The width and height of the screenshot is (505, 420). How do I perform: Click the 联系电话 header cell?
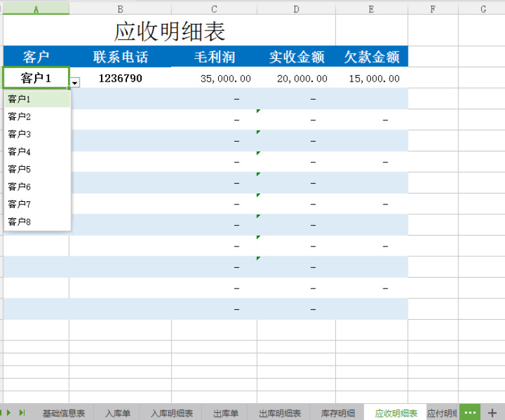[x=120, y=57]
